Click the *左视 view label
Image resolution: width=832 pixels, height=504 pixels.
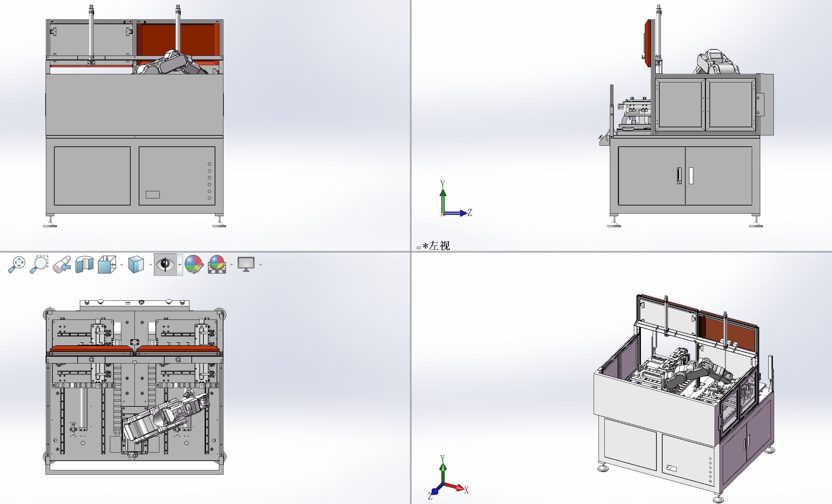(x=436, y=246)
